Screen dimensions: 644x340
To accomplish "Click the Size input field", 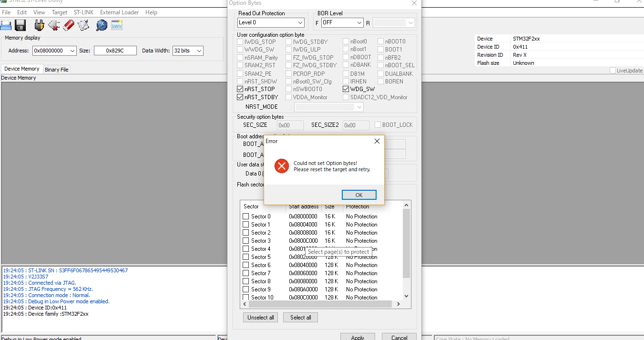I will pos(115,51).
